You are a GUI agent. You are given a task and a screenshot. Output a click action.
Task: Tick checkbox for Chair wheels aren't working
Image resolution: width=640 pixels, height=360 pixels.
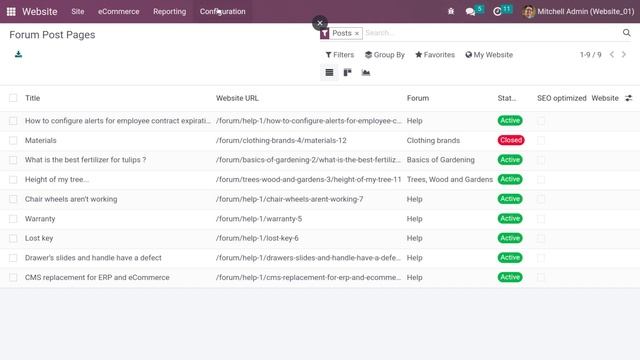point(13,199)
